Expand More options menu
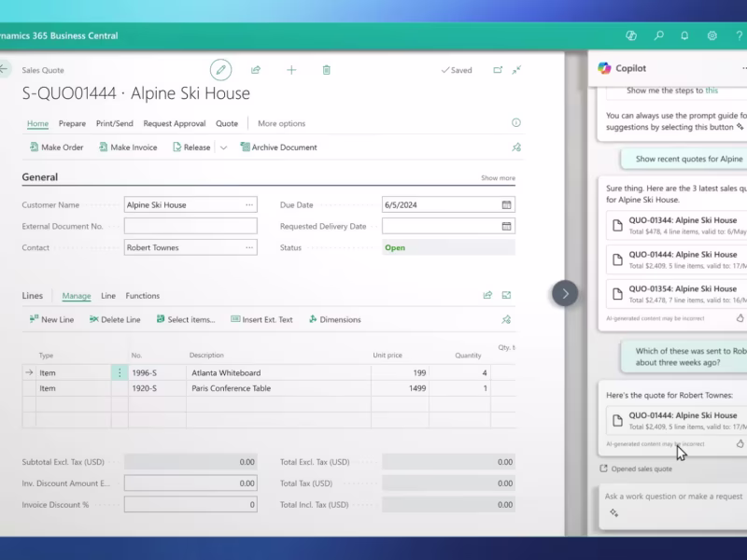The height and width of the screenshot is (560, 747). pos(282,123)
